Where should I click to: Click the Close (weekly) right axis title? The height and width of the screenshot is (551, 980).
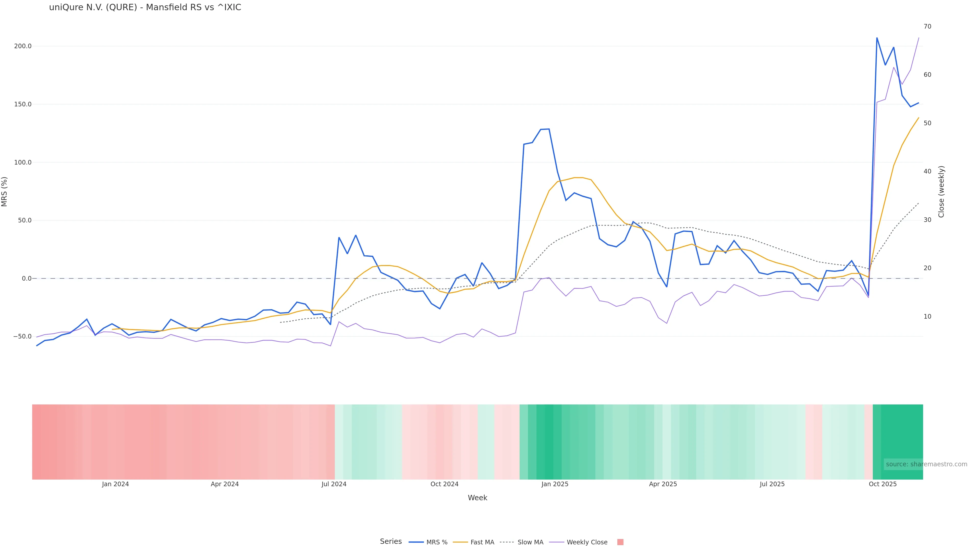[x=941, y=192]
